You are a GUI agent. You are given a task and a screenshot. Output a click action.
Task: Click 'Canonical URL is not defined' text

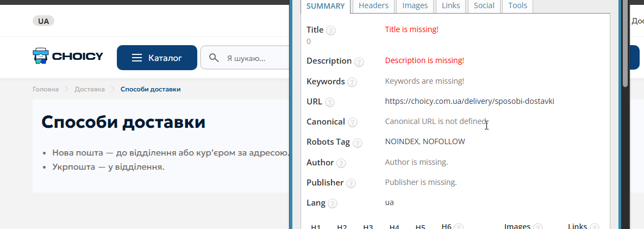(x=436, y=121)
